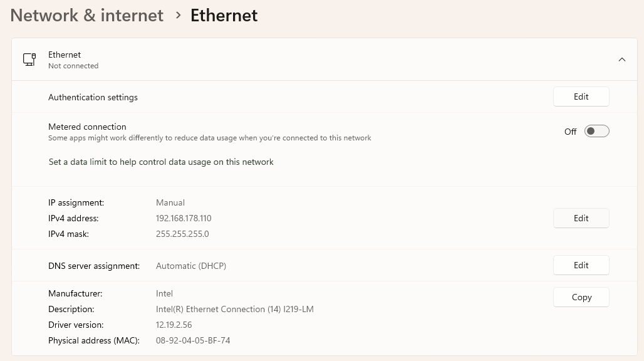The height and width of the screenshot is (361, 644).
Task: Click the Physical address MAC value
Action: point(192,340)
